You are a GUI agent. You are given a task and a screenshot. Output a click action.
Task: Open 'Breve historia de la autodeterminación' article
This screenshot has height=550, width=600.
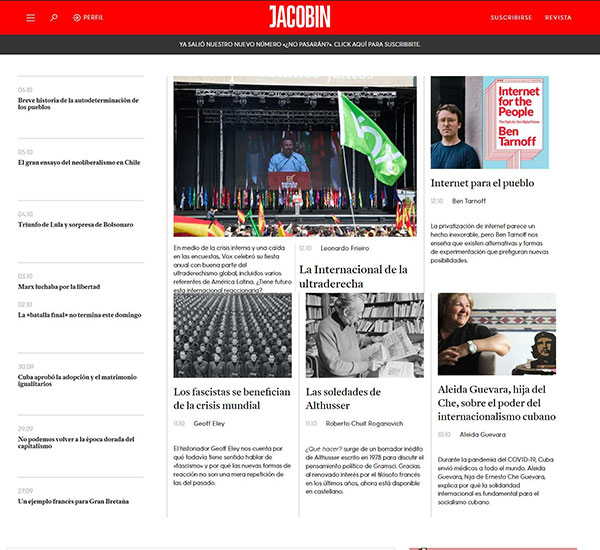click(78, 104)
